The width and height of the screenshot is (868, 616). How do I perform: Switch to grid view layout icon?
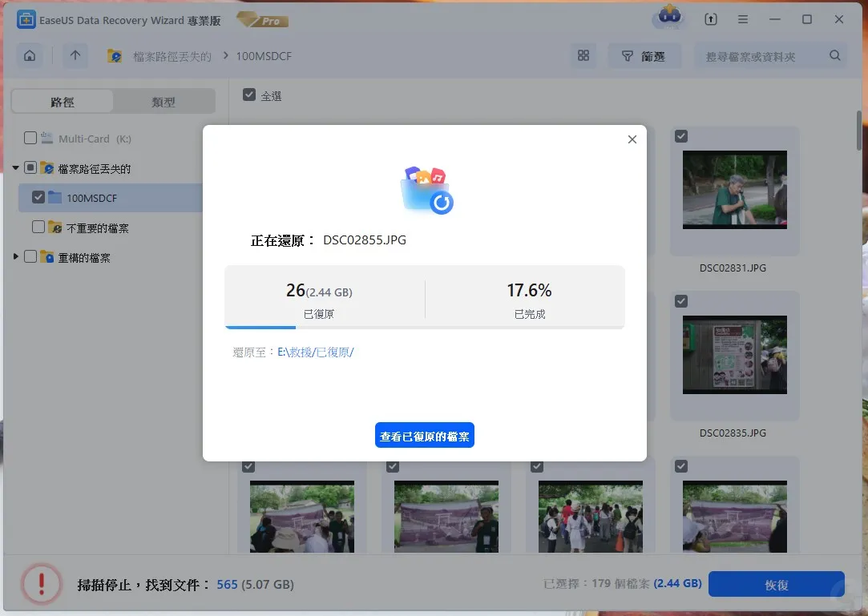click(583, 56)
